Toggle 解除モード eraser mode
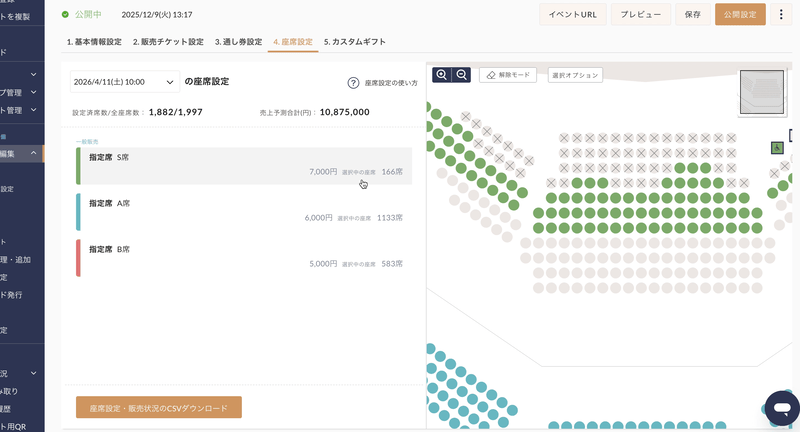800x432 pixels. click(508, 75)
